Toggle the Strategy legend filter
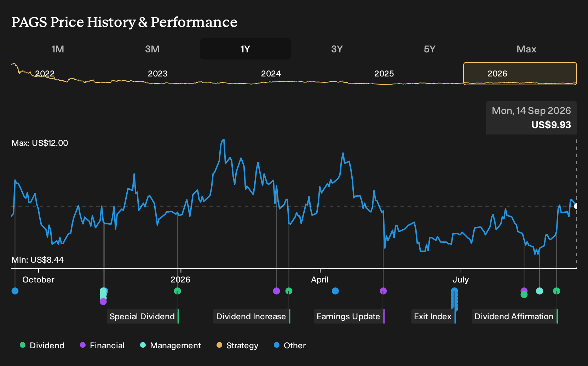Screen dimensions: 588x366 coord(237,345)
